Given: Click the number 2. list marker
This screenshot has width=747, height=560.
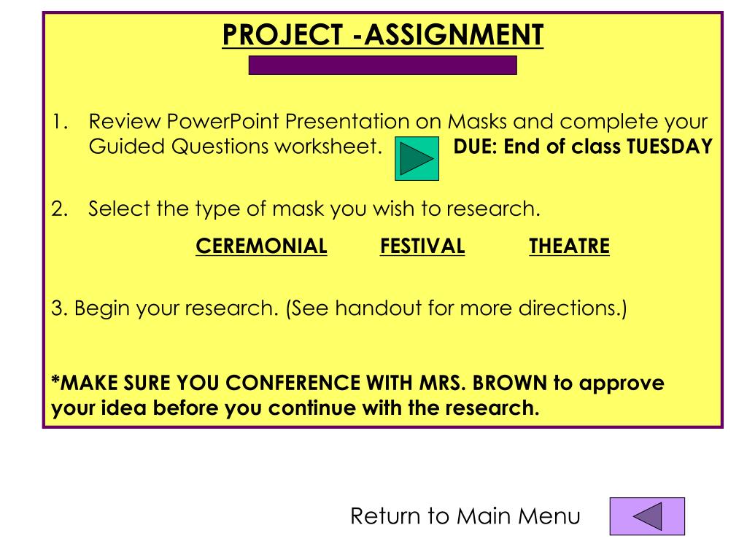Looking at the screenshot, I should coord(60,209).
